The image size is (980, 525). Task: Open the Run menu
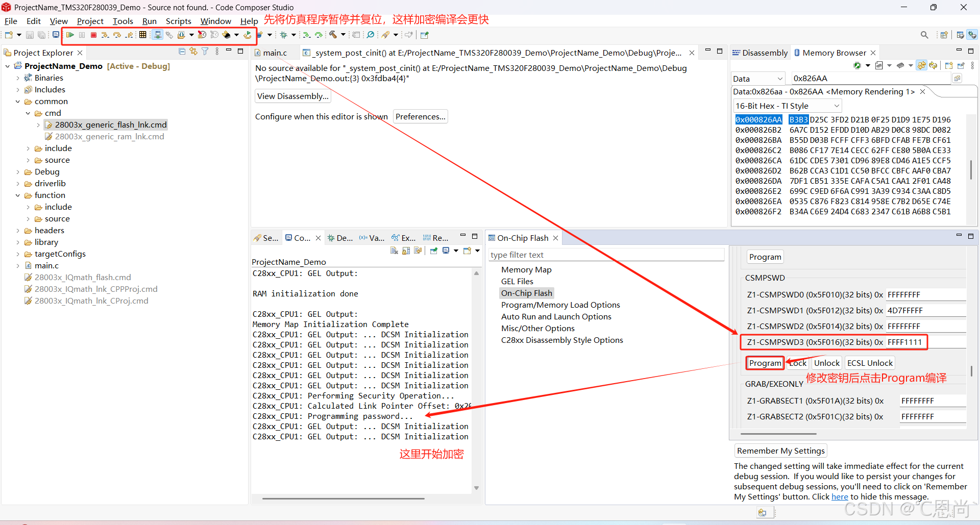tap(150, 21)
